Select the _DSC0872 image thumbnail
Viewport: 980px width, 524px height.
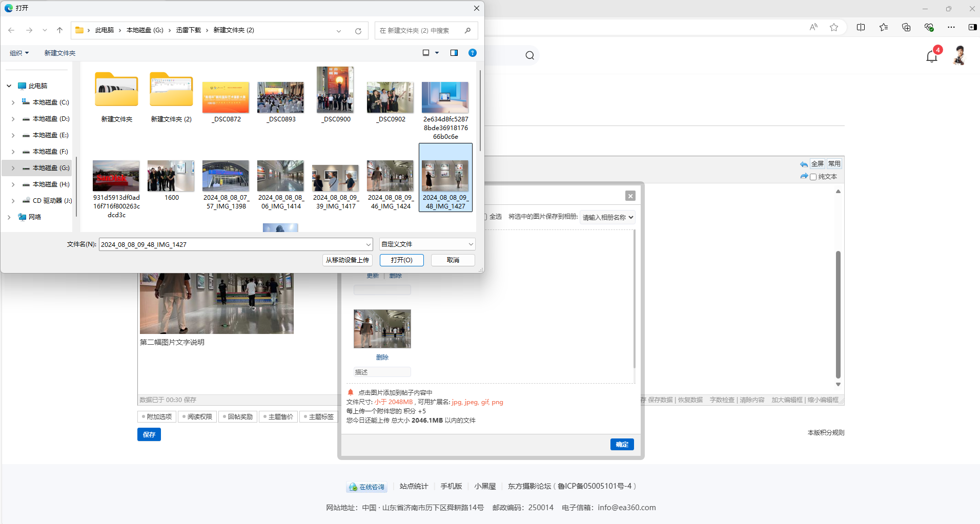tap(226, 98)
